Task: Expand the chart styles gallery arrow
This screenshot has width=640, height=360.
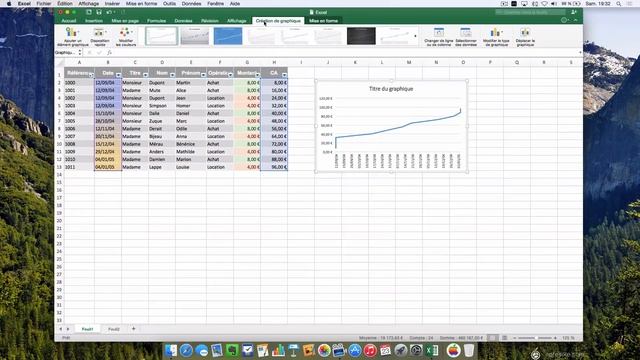Action: [416, 36]
